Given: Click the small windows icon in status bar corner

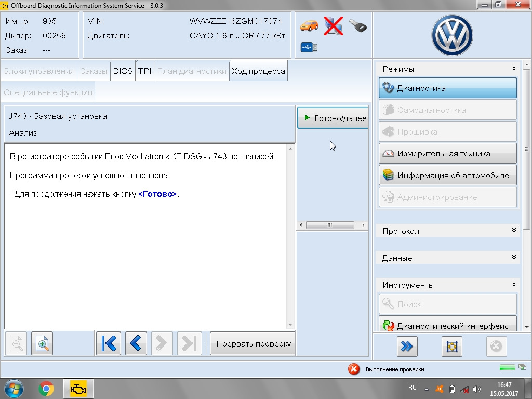Looking at the screenshot, I should click(x=523, y=367).
